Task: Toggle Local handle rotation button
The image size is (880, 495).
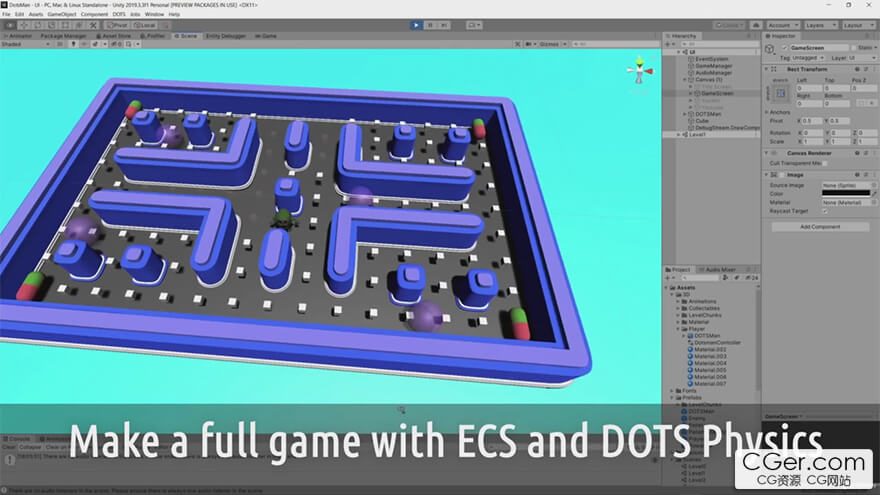Action: 145,25
